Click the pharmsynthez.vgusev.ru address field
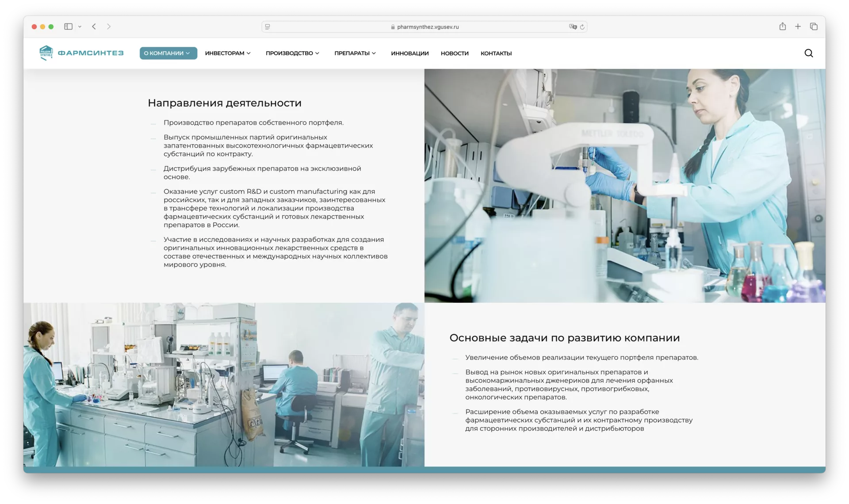Viewport: 849px width, 504px height. pyautogui.click(x=424, y=27)
